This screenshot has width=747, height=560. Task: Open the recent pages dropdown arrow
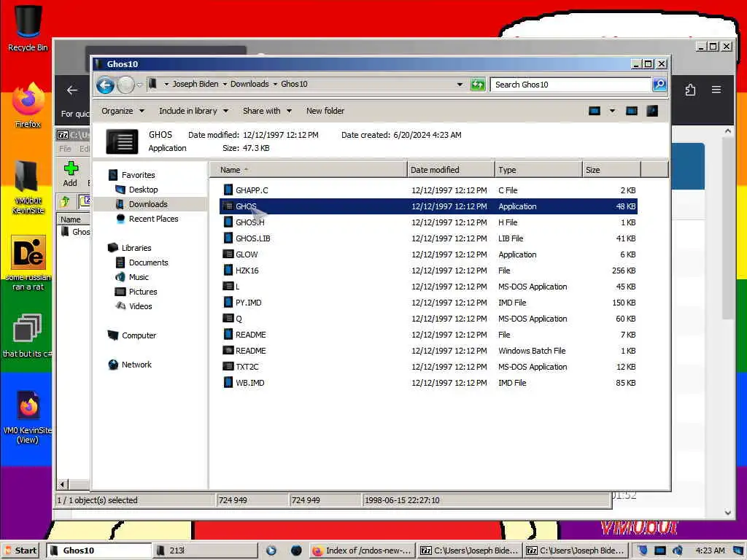pyautogui.click(x=139, y=85)
